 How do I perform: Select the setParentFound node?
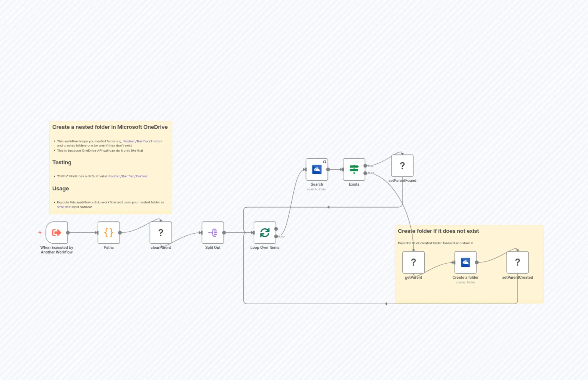click(x=402, y=166)
